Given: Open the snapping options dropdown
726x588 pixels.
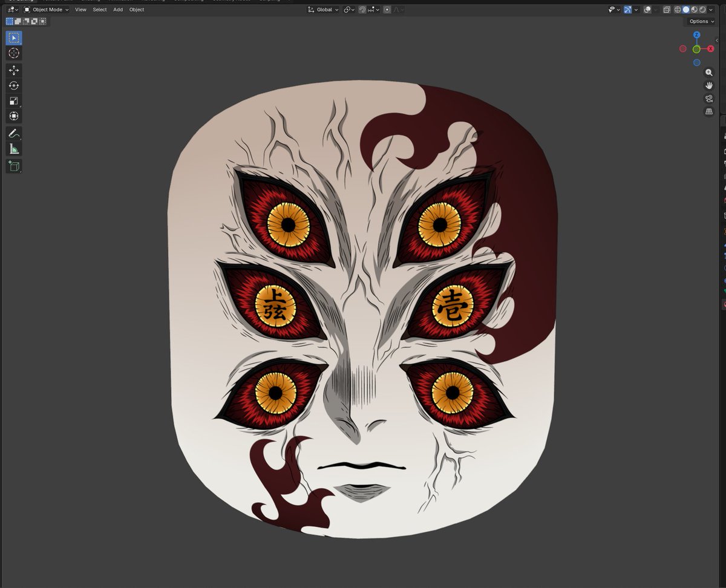Looking at the screenshot, I should tap(374, 10).
